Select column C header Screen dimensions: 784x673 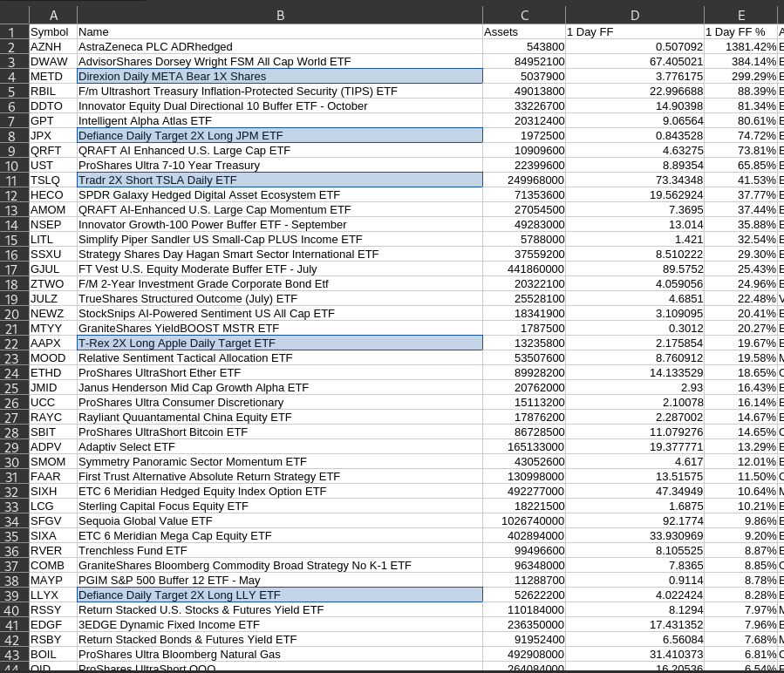524,16
